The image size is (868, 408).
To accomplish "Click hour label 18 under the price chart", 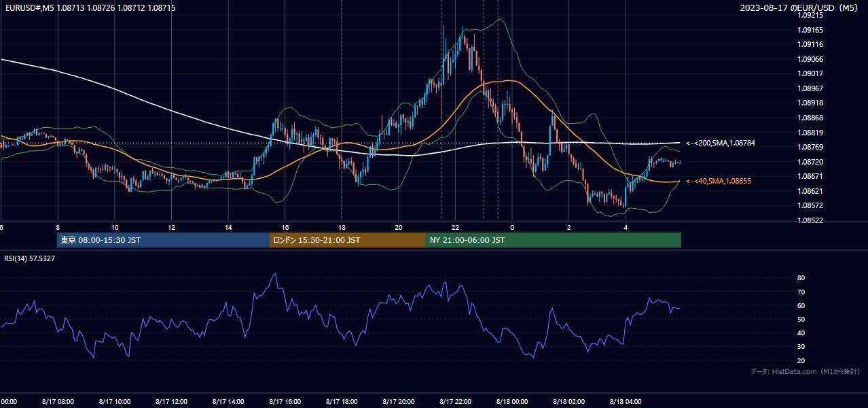I will point(342,227).
